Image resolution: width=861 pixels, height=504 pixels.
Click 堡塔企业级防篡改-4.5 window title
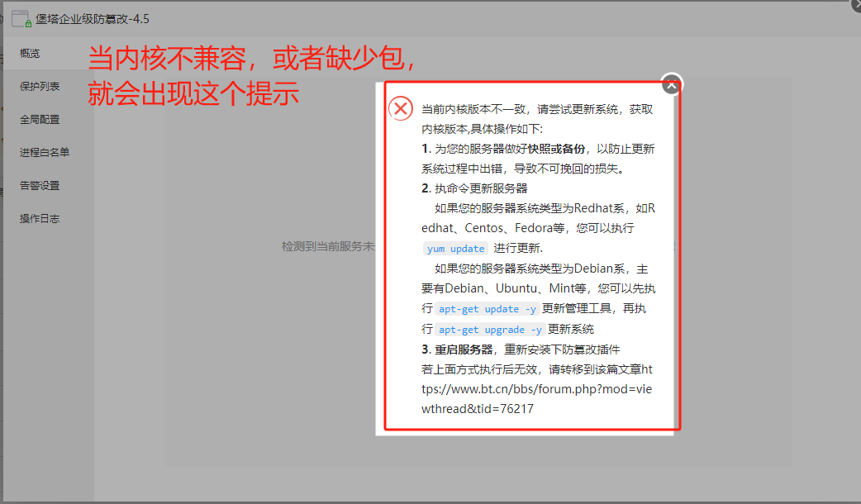point(93,19)
